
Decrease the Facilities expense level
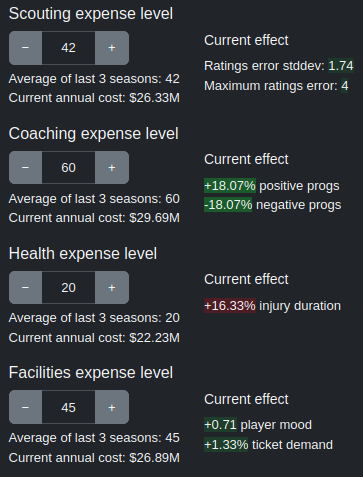(25, 407)
